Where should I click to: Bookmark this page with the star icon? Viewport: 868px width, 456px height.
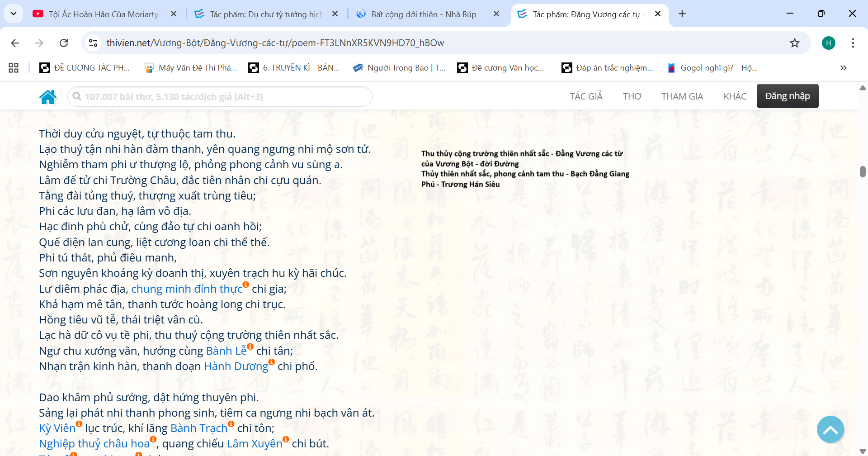794,43
